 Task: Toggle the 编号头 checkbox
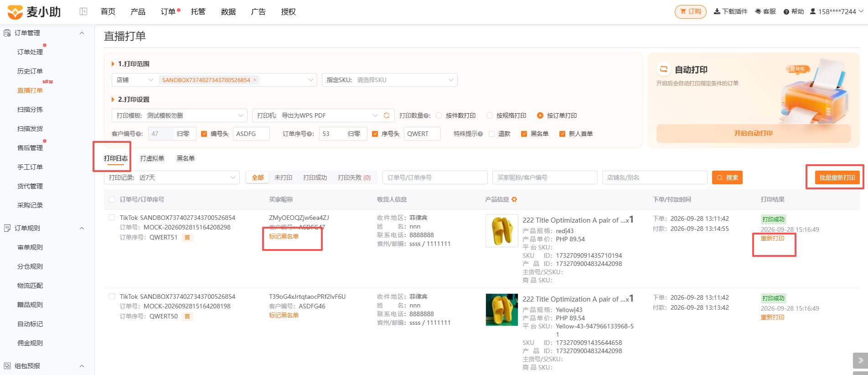(204, 134)
